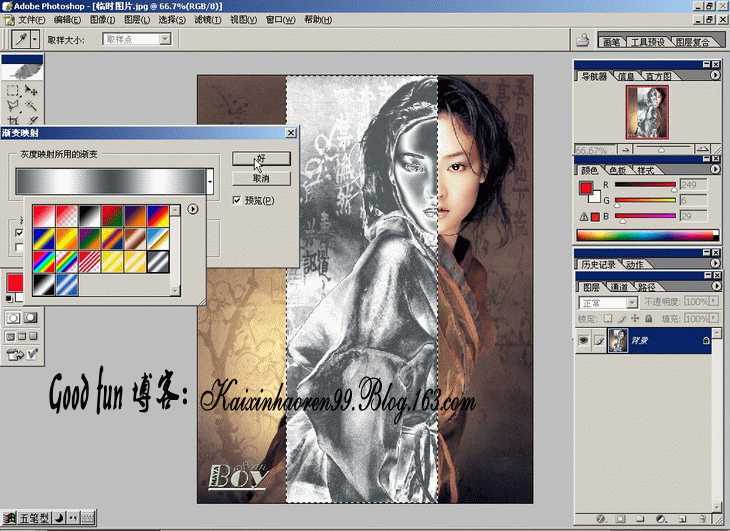Image resolution: width=730 pixels, height=531 pixels.
Task: Open the file browser icon in options bar
Action: (581, 40)
